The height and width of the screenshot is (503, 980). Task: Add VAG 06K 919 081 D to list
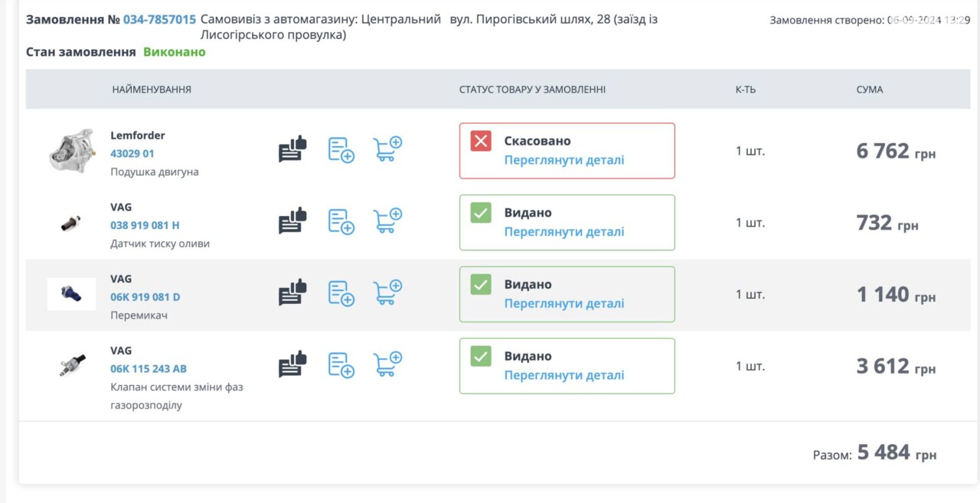point(341,293)
